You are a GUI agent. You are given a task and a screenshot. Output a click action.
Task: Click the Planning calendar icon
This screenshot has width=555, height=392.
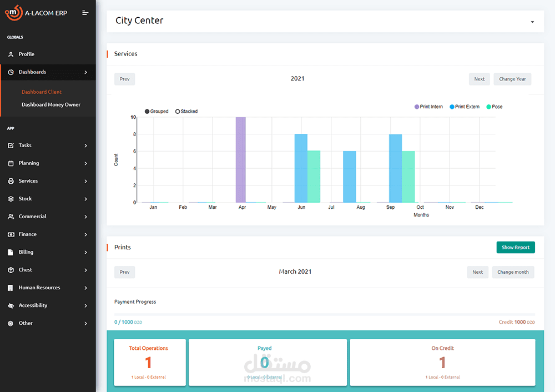[x=11, y=163]
